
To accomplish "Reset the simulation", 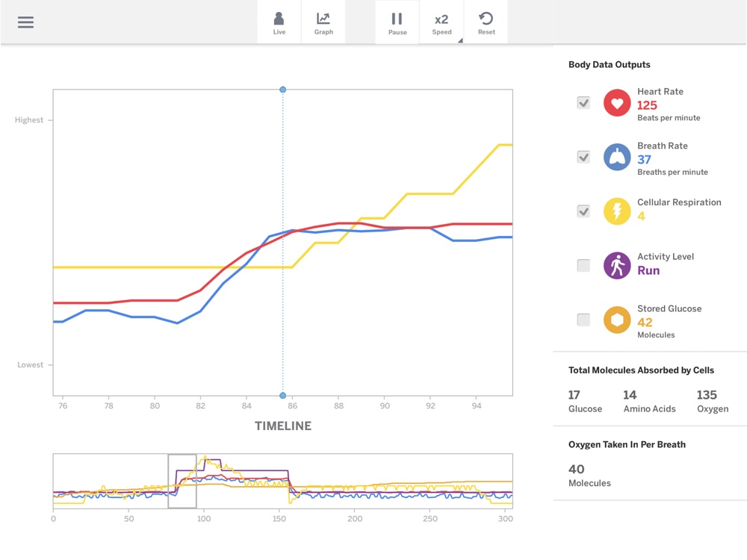I will 486,22.
